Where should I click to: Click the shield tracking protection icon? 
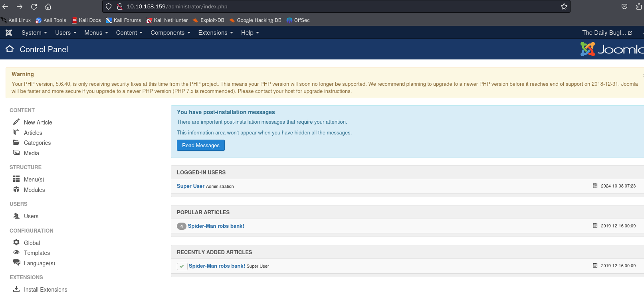(x=109, y=6)
